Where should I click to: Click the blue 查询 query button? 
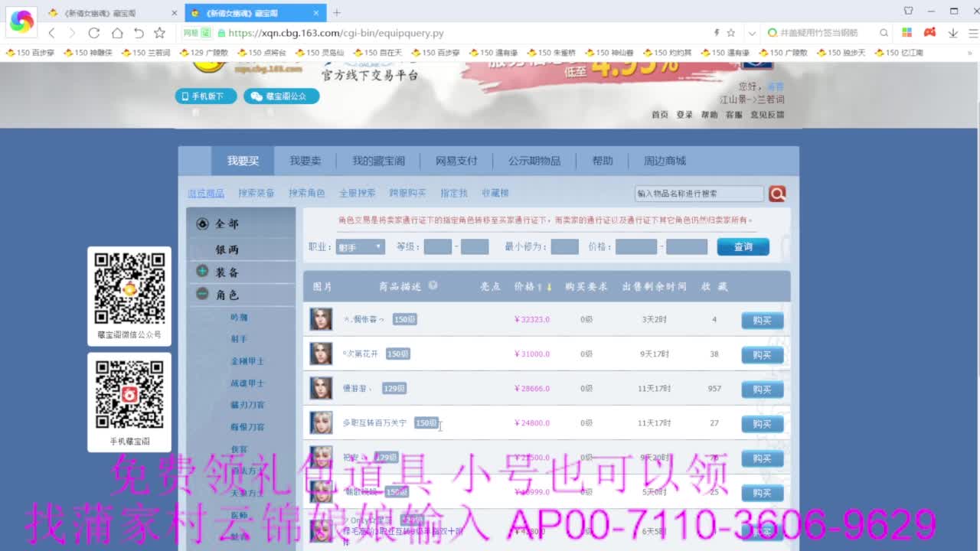click(x=742, y=246)
